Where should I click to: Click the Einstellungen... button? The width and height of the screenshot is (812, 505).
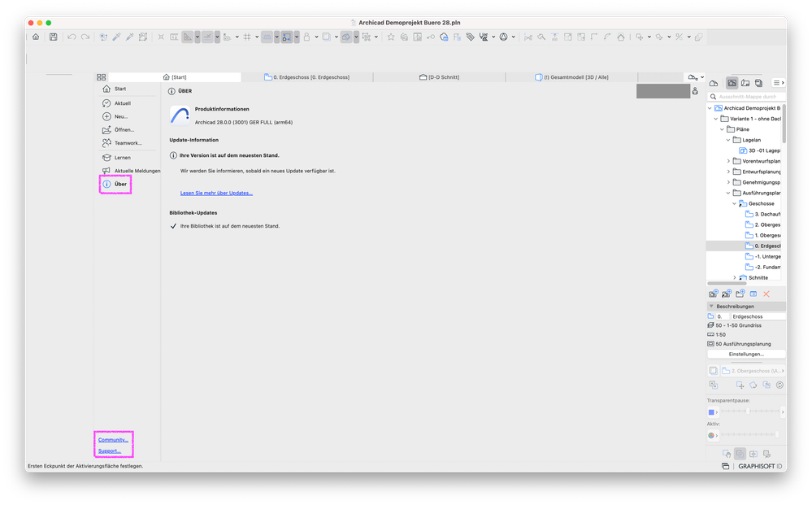pyautogui.click(x=746, y=355)
